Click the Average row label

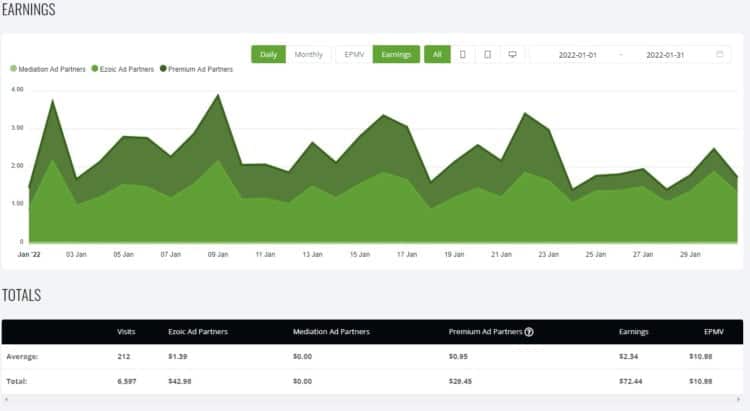(22, 356)
